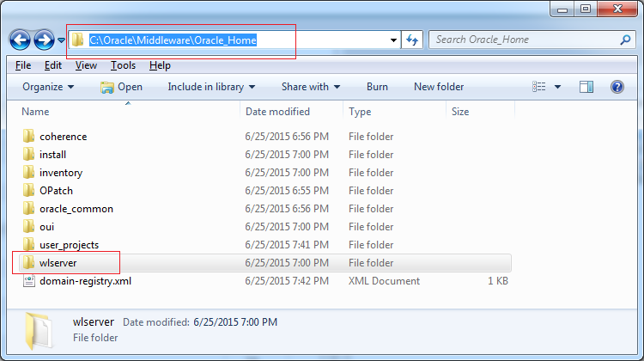Sort by the Type column header
The height and width of the screenshot is (361, 644).
(360, 112)
